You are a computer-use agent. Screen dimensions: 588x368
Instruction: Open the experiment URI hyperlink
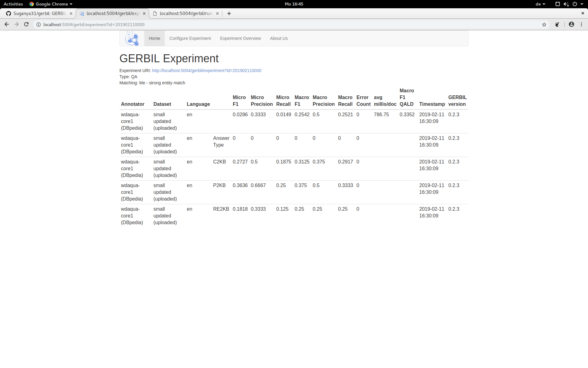206,71
